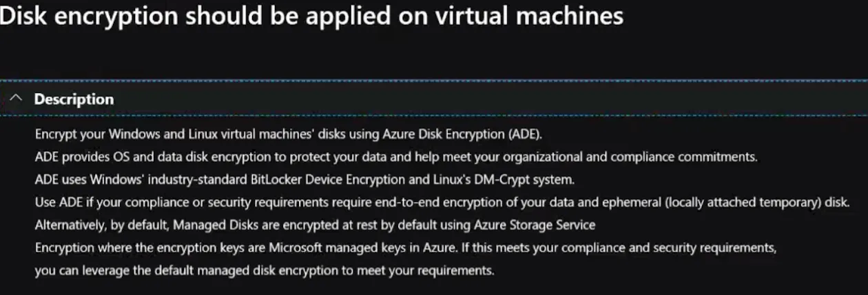868x295 pixels.
Task: Click the words 'Azure Storage Service'
Action: pyautogui.click(x=535, y=225)
